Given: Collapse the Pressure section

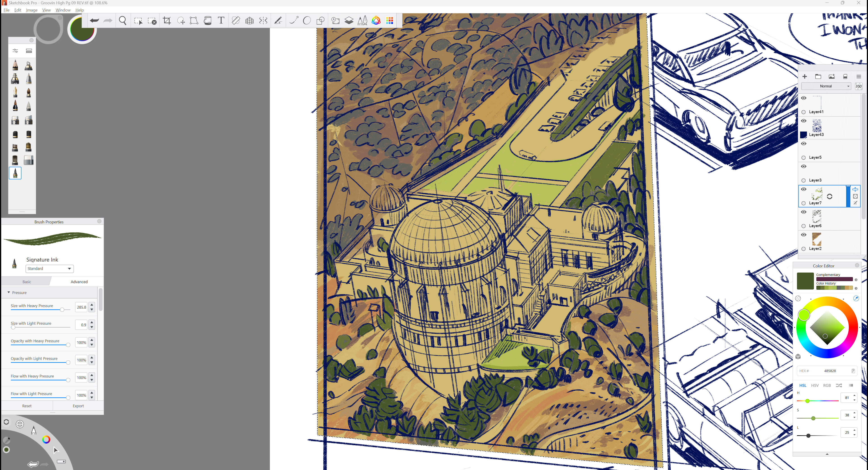Looking at the screenshot, I should tap(9, 292).
